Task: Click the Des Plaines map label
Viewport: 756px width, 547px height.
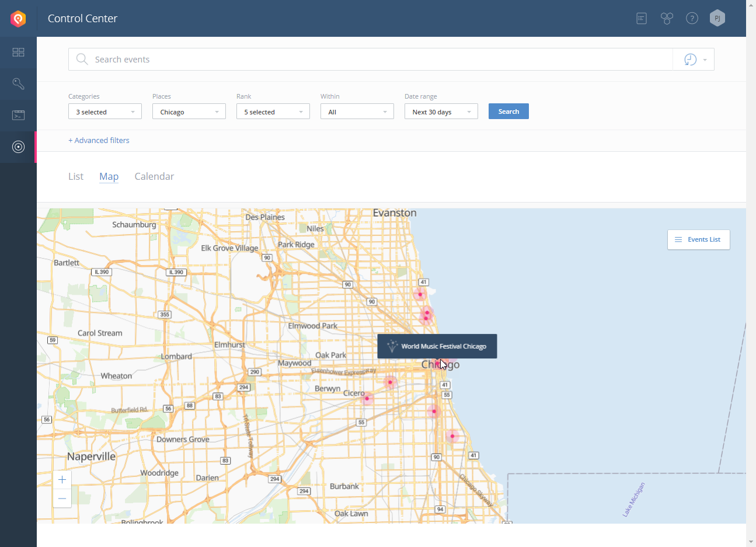Action: click(x=265, y=217)
